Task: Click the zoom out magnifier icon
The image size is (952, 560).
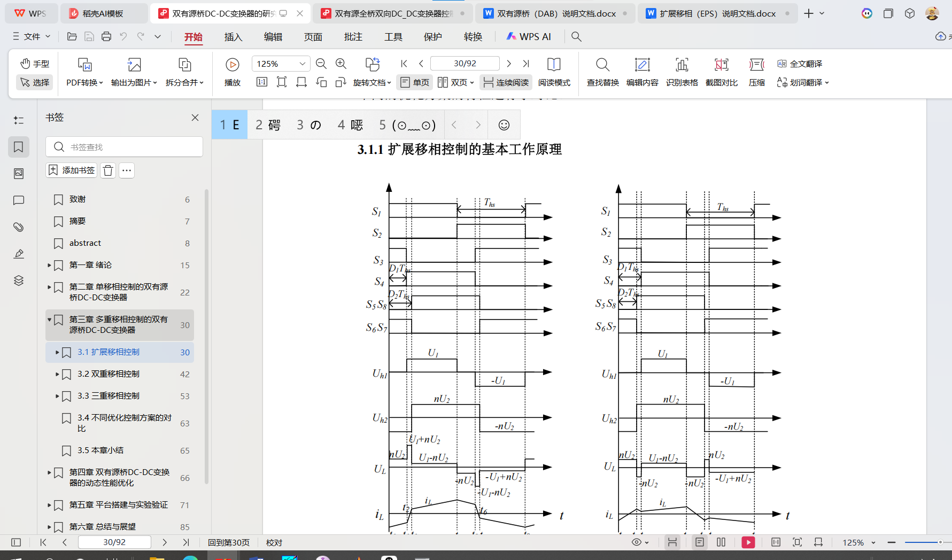Action: pyautogui.click(x=321, y=64)
